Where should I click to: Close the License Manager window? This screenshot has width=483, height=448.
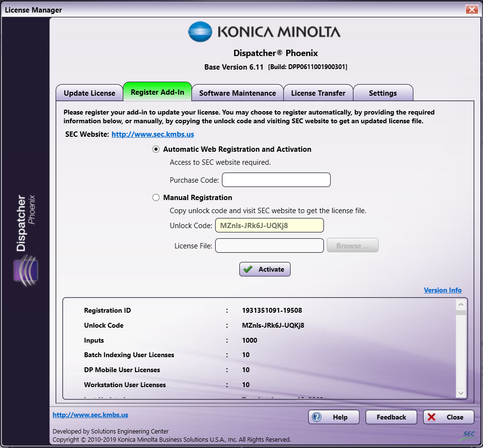[471, 10]
